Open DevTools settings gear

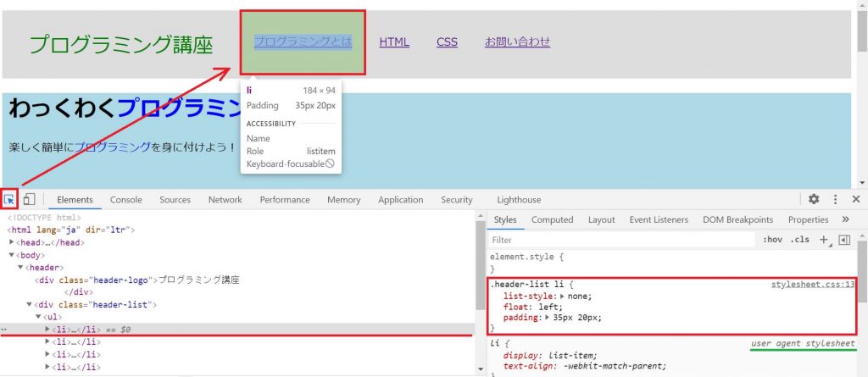click(x=814, y=199)
